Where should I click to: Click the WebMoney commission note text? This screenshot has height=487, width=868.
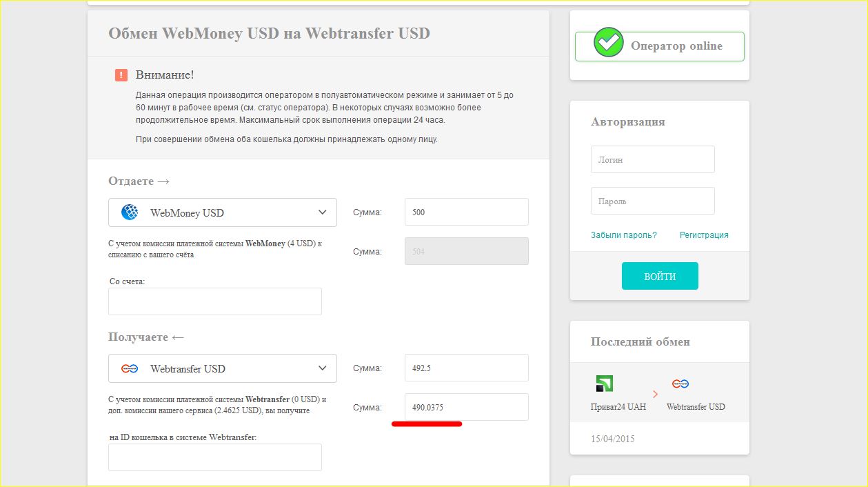pos(215,249)
